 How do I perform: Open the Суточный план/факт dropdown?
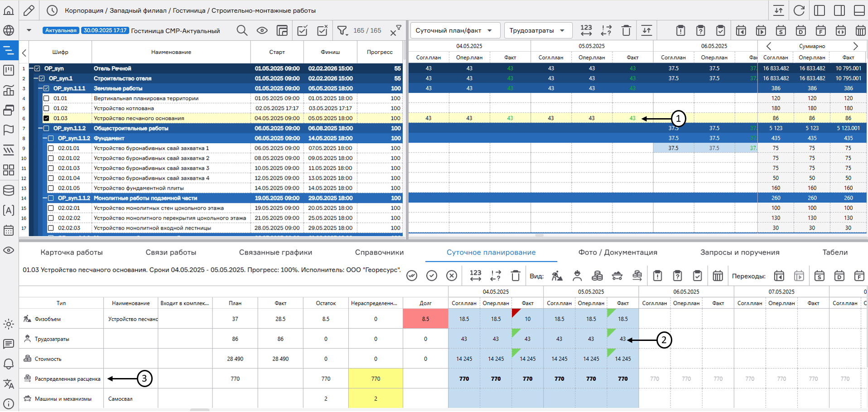point(454,30)
